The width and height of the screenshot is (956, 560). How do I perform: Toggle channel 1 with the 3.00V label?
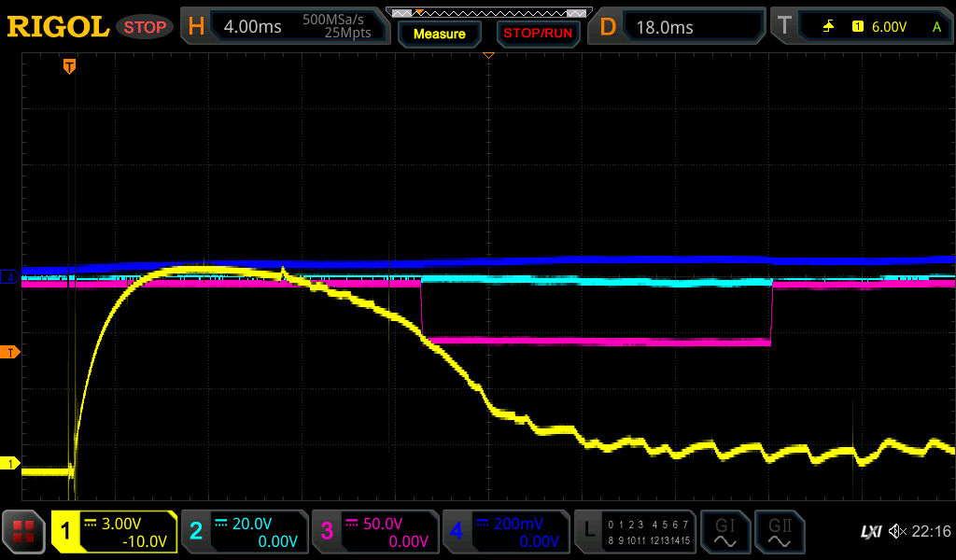[x=114, y=532]
